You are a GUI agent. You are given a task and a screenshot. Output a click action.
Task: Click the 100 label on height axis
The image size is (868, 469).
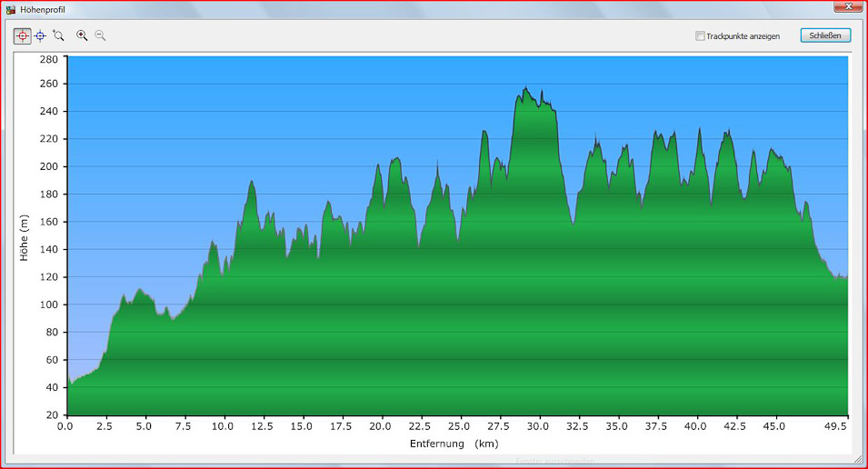48,304
